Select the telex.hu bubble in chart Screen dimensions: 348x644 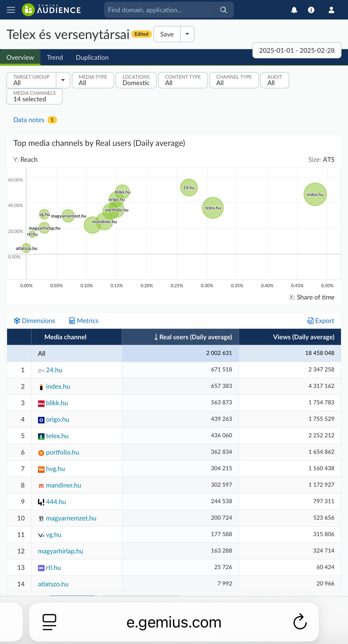[x=213, y=208]
